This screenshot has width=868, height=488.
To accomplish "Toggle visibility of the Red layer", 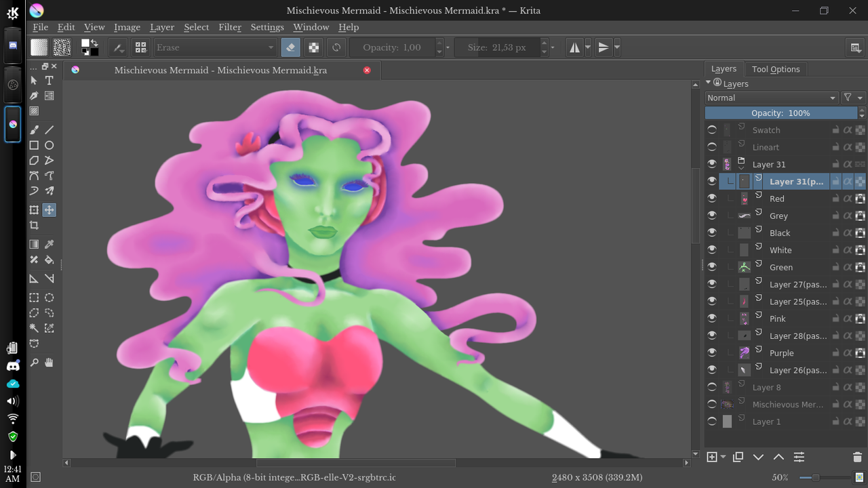I will pos(712,197).
